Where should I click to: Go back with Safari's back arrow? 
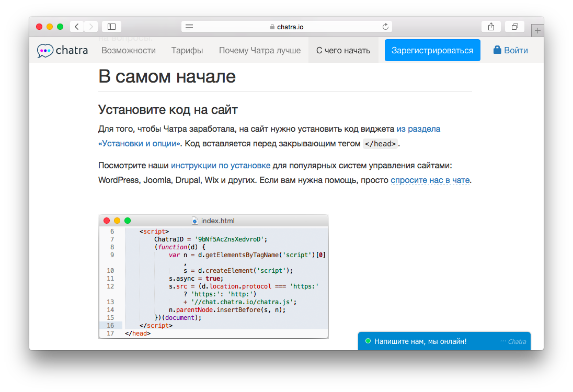[77, 27]
